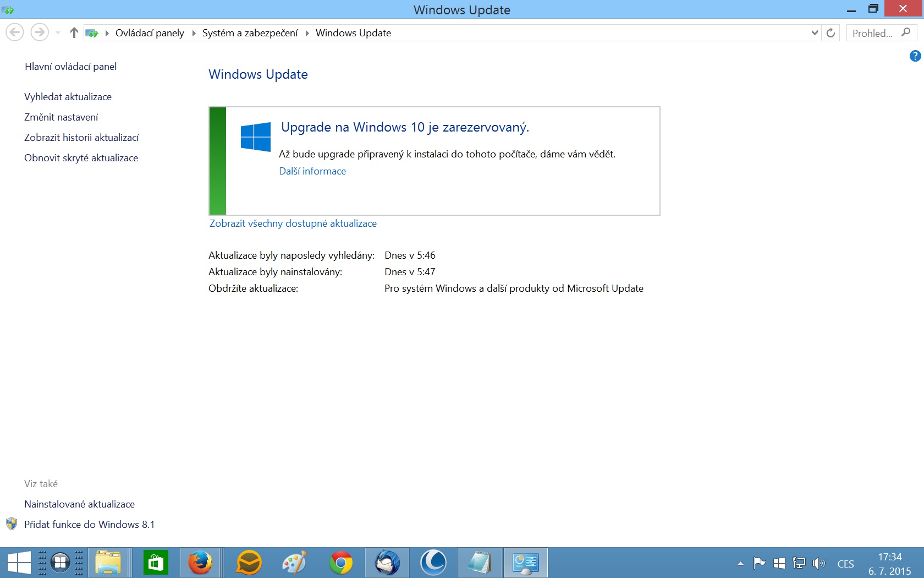Open the network tray icon
The width and height of the screenshot is (924, 578).
[x=799, y=563]
